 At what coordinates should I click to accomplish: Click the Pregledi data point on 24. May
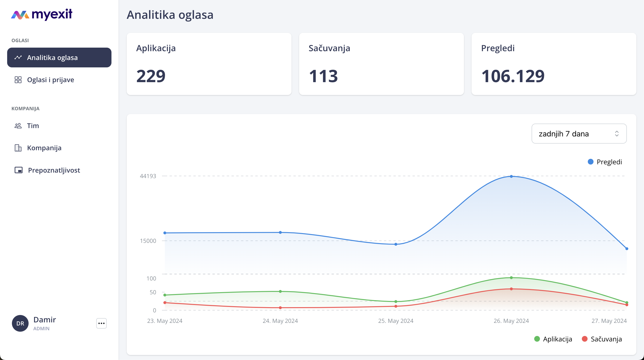(280, 232)
